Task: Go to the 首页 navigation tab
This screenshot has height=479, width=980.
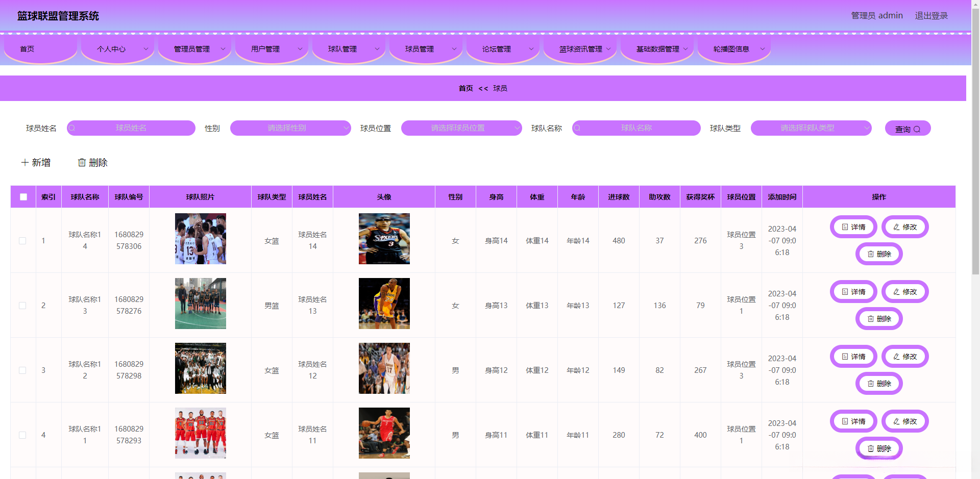Action: tap(40, 49)
